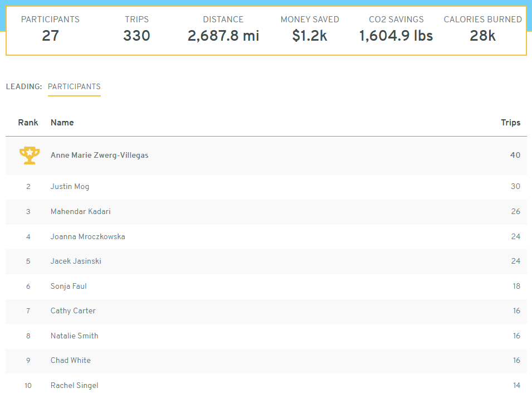This screenshot has width=532, height=393.
Task: Click the Participants count of 27
Action: 50,36
